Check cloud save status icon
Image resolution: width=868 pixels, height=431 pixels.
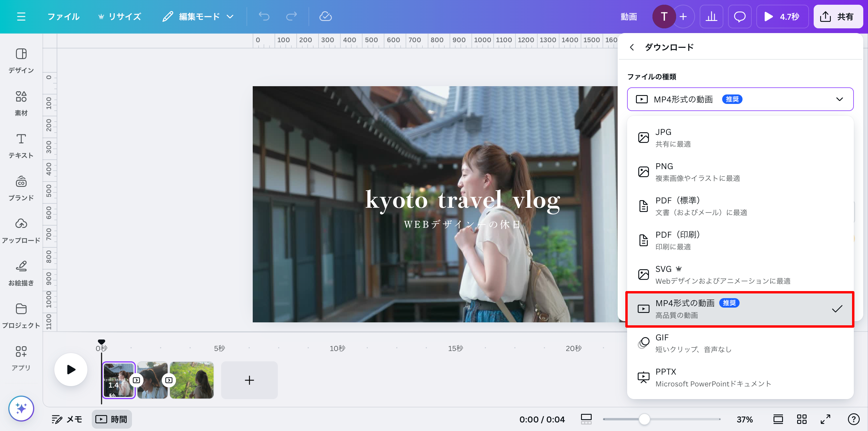tap(325, 17)
